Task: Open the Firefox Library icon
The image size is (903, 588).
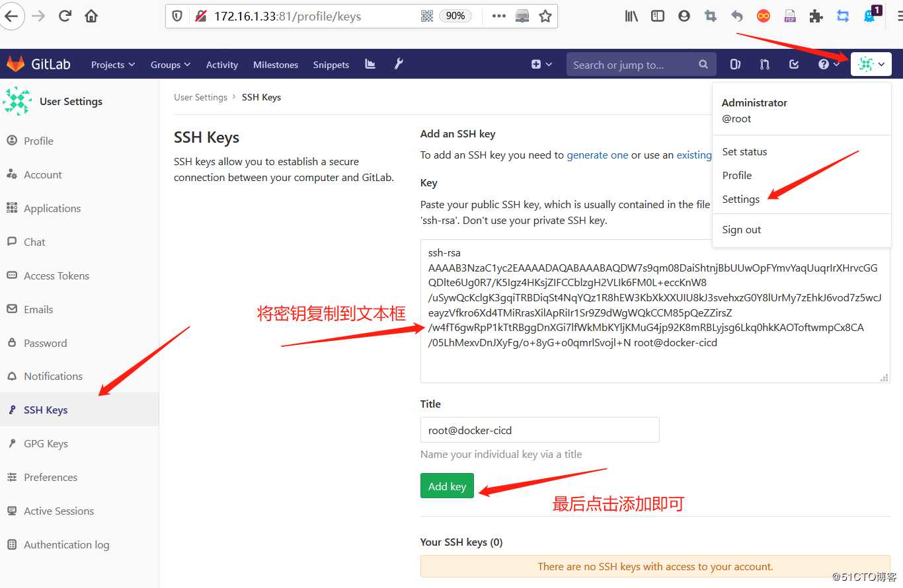Action: coord(631,17)
